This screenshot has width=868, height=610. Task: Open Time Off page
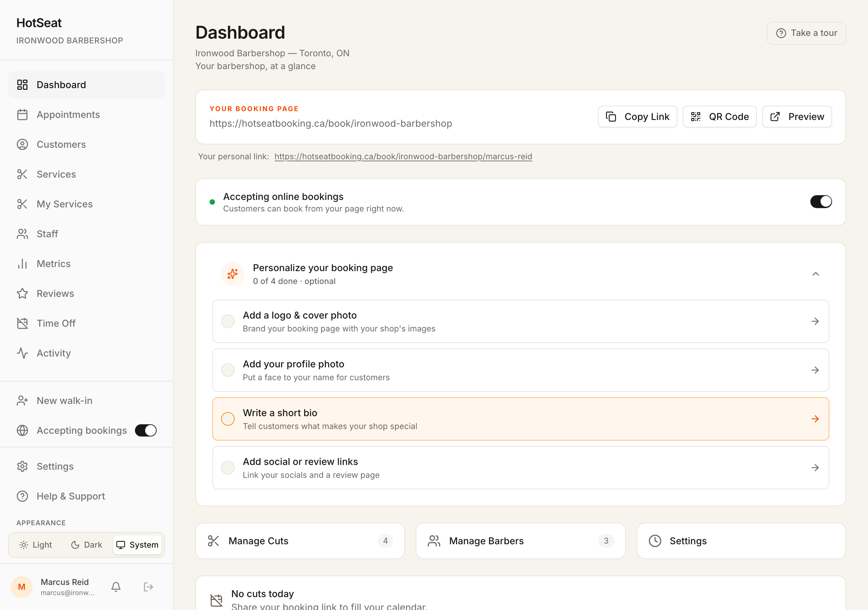[x=86, y=324]
